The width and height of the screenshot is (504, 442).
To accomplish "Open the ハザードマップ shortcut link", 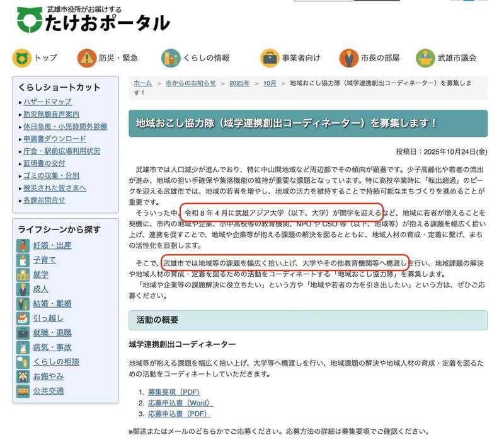I will coord(47,102).
